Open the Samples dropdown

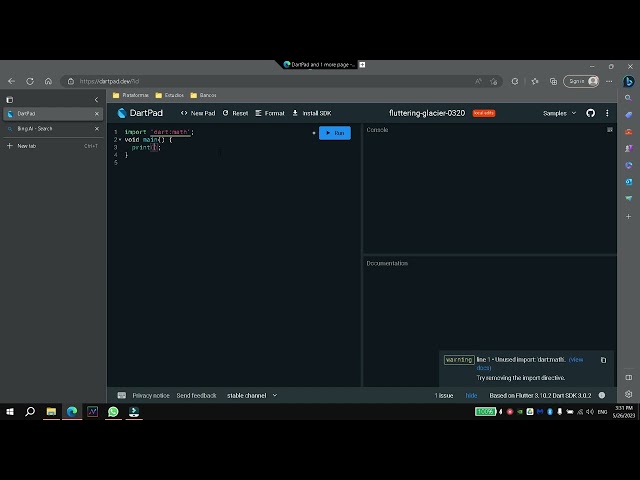559,113
